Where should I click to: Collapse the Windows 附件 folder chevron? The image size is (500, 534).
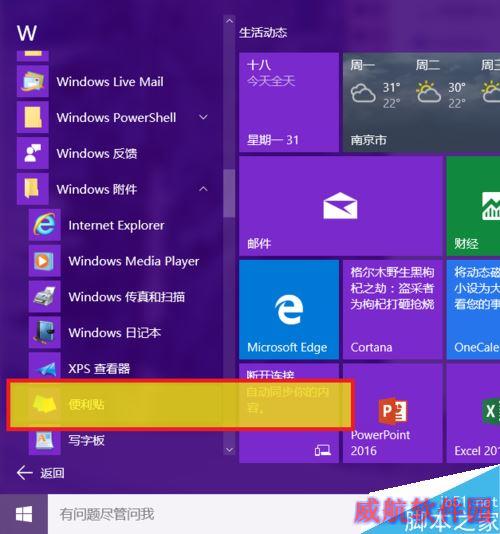click(x=203, y=189)
